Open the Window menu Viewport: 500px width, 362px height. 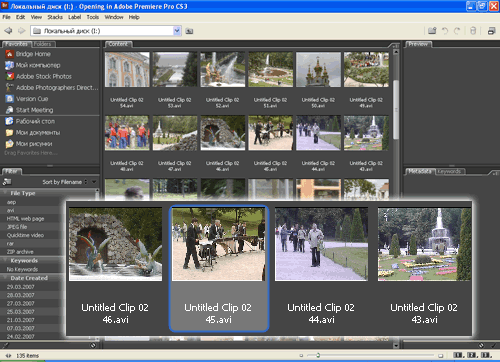pos(114,17)
